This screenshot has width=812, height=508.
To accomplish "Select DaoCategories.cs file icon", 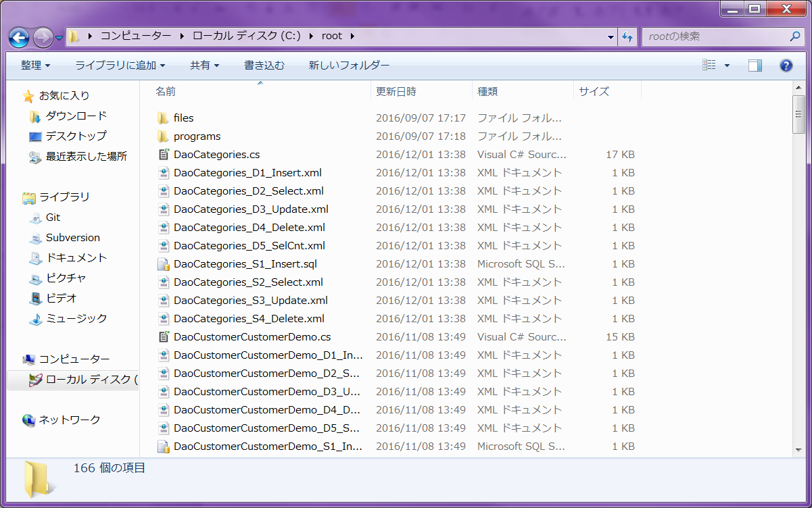I will coord(163,155).
